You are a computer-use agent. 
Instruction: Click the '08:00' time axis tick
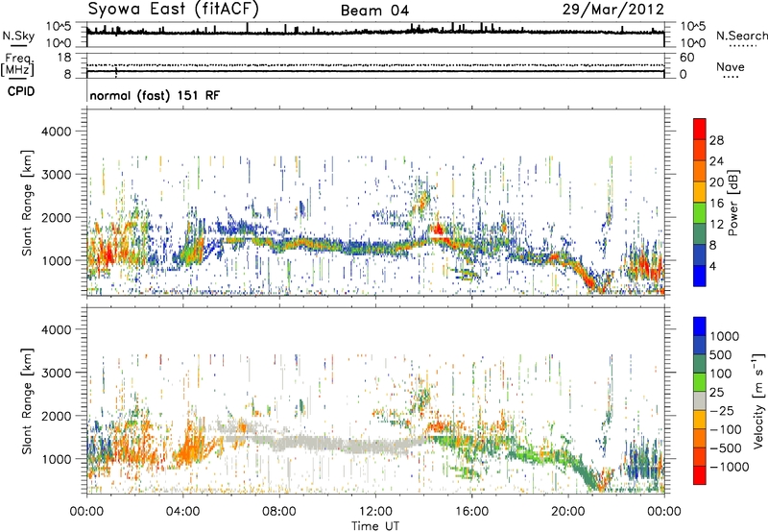coord(279,512)
